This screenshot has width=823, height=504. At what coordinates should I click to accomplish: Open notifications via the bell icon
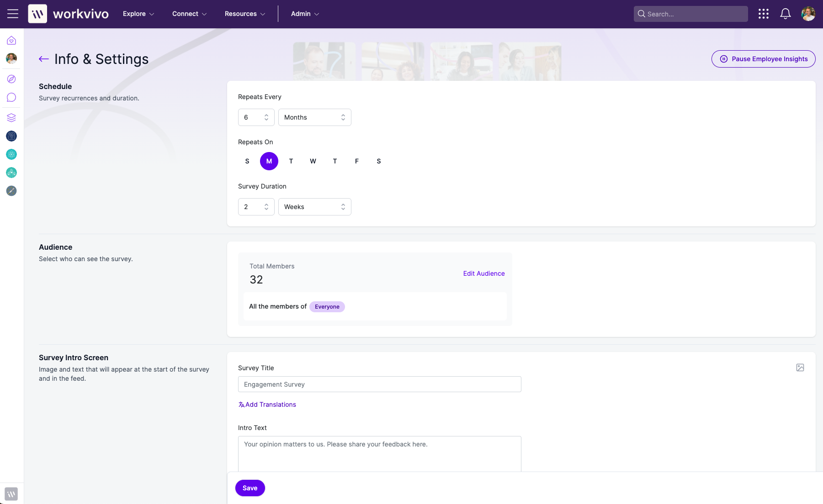pyautogui.click(x=785, y=14)
